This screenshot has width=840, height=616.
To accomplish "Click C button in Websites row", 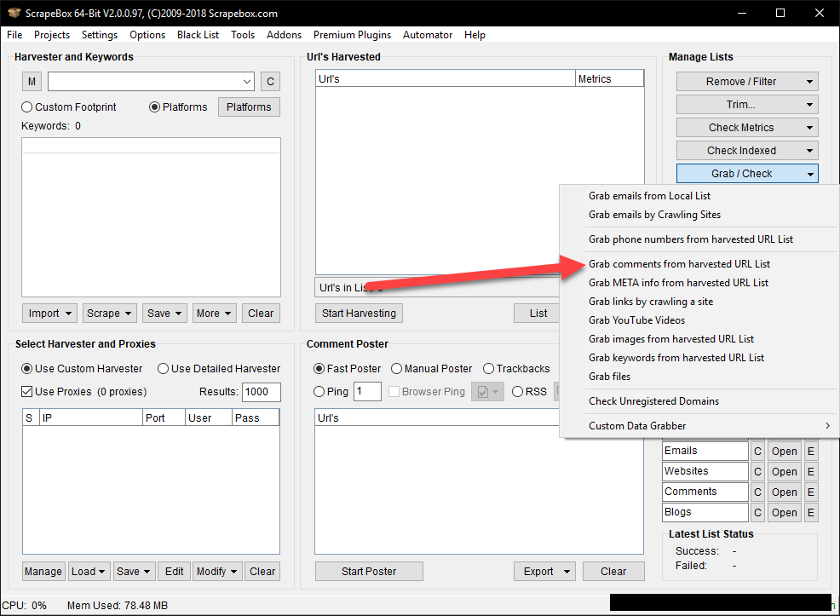I will point(757,472).
